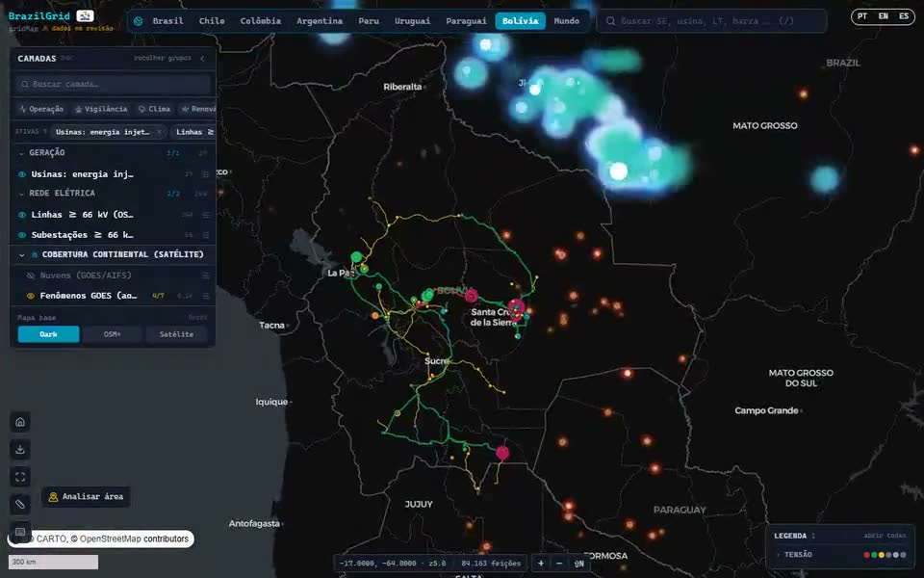Click the magnifier icon in top search bar

pyautogui.click(x=610, y=21)
